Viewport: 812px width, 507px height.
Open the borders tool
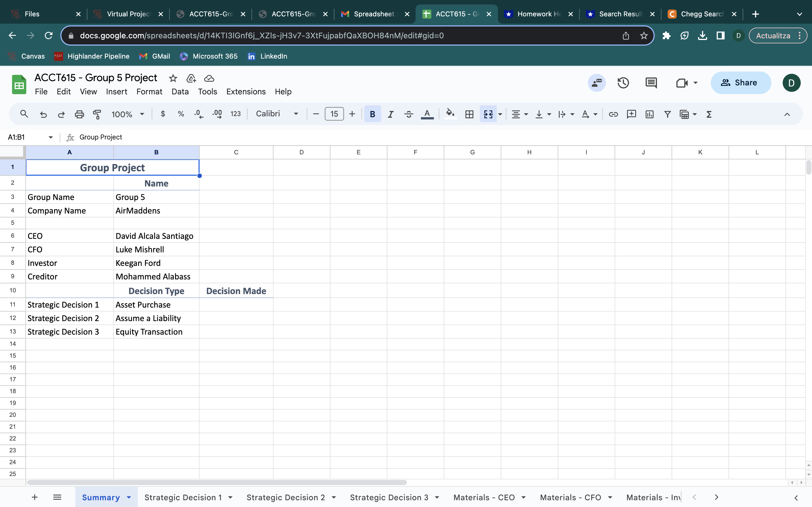point(469,114)
